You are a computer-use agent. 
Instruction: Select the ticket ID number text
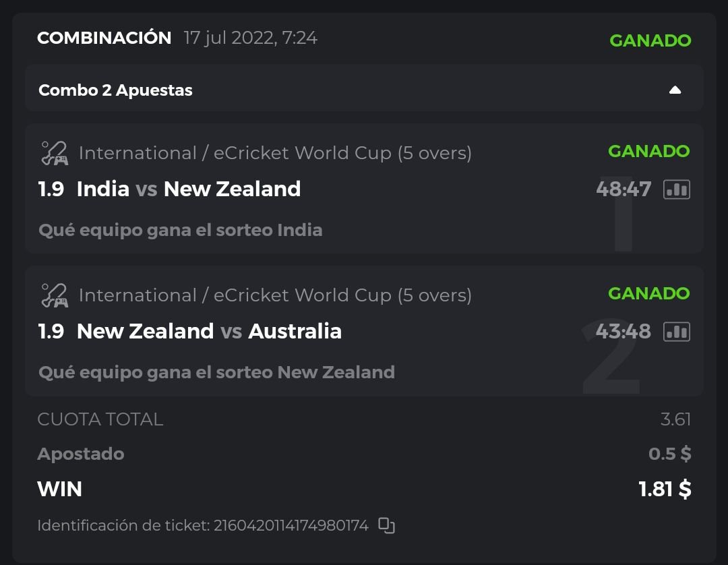pos(291,525)
